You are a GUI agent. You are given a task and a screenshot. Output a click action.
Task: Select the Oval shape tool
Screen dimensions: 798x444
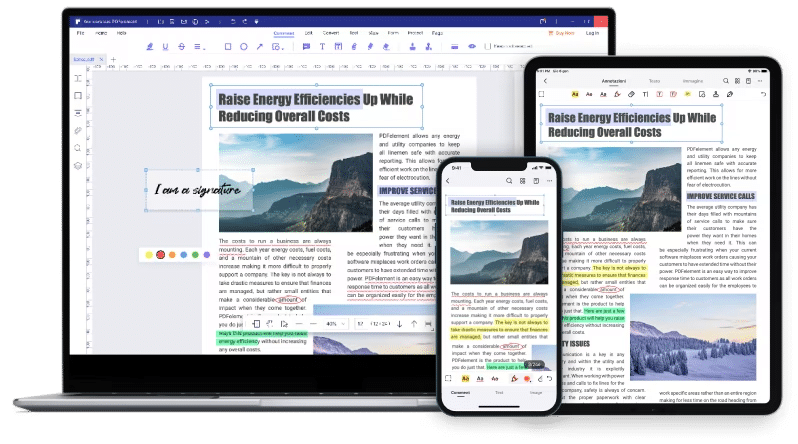pyautogui.click(x=245, y=46)
